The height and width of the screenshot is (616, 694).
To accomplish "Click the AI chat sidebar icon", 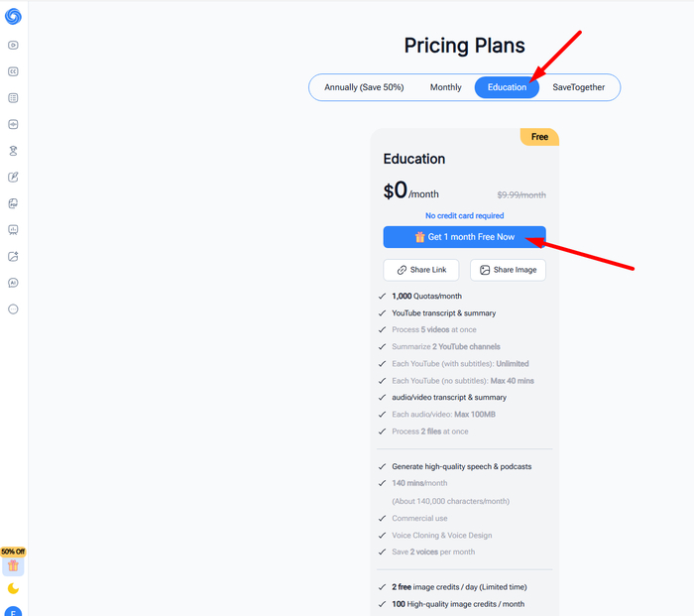I will 13,283.
